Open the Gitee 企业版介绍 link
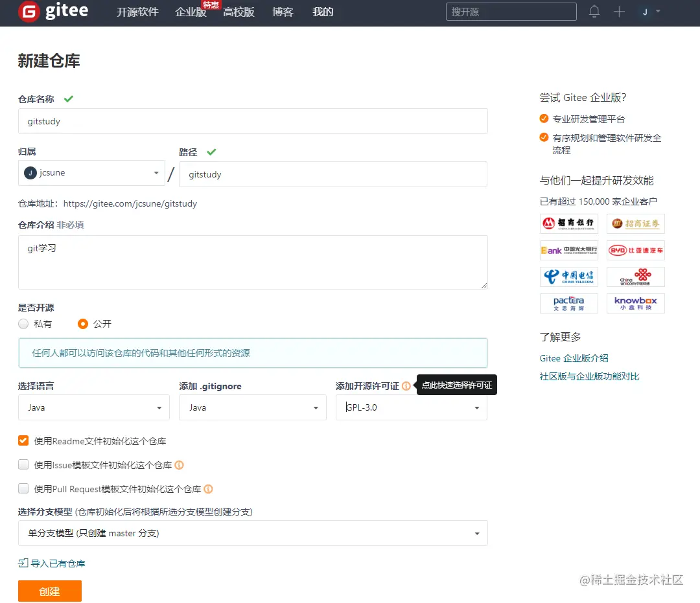 pos(574,358)
